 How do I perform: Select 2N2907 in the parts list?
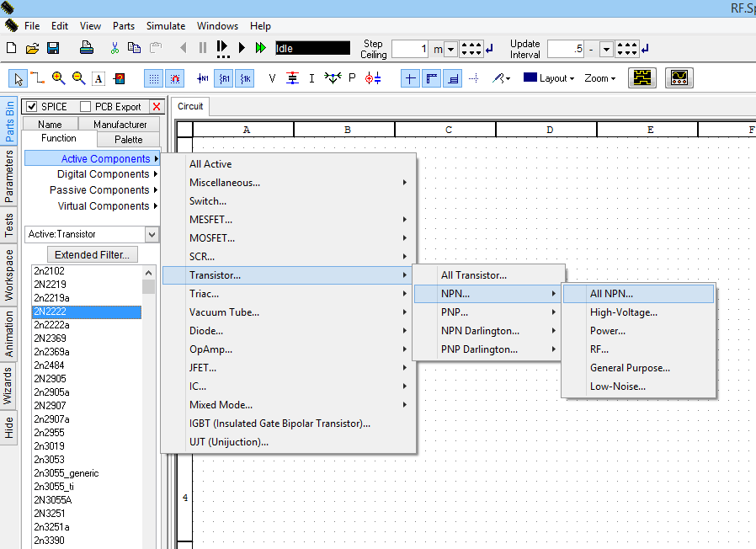tap(49, 406)
